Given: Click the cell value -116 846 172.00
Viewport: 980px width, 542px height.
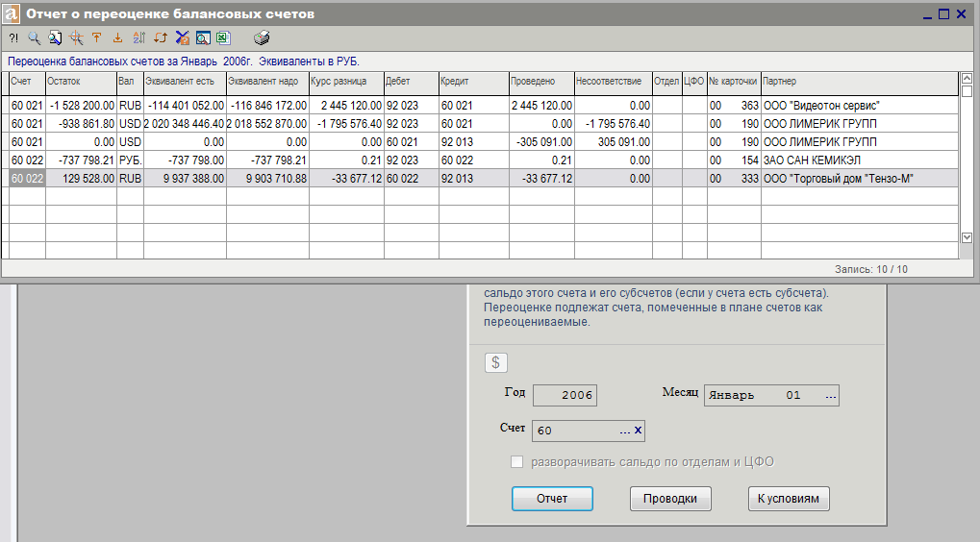Looking at the screenshot, I should tap(267, 106).
